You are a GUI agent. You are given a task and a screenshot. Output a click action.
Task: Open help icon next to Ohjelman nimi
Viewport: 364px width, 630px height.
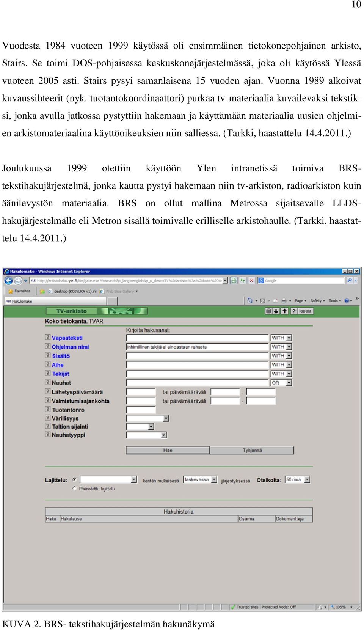click(x=48, y=346)
